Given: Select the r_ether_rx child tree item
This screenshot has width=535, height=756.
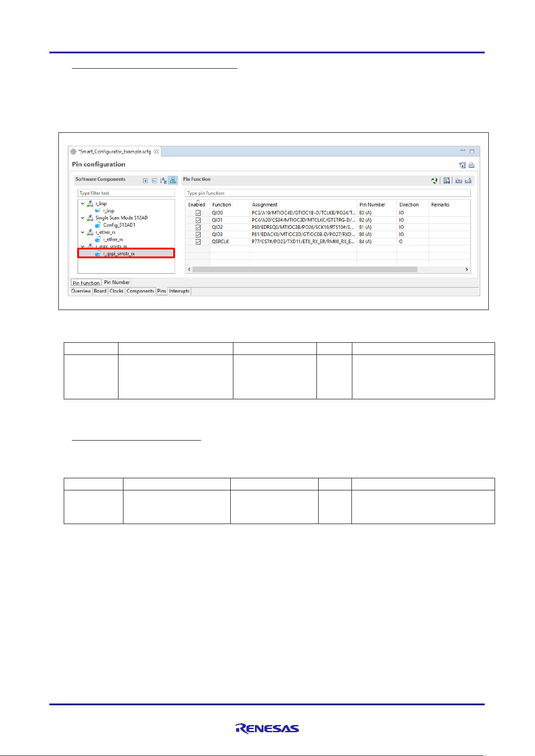Looking at the screenshot, I should coord(113,239).
